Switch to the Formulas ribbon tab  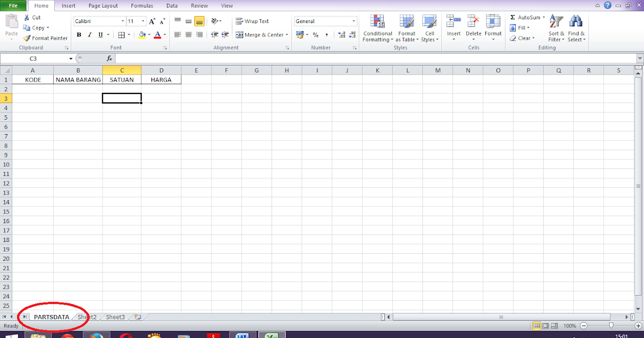click(142, 5)
